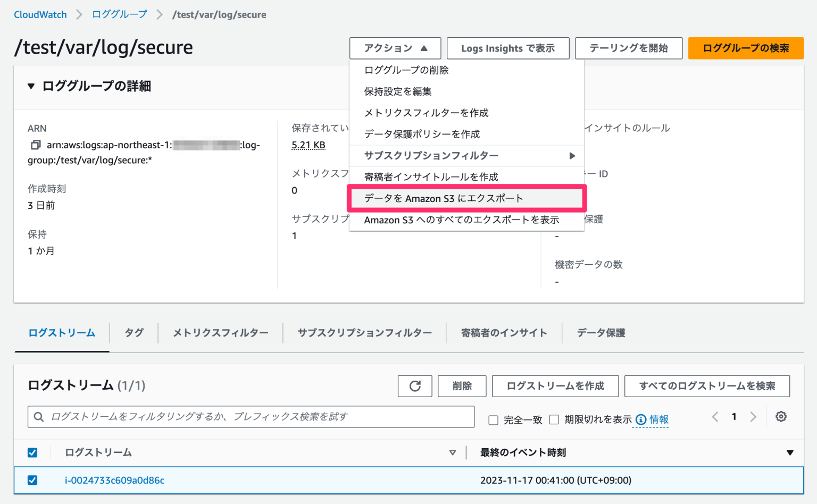Refresh the log streams list
Image resolution: width=817 pixels, height=504 pixels.
click(x=415, y=386)
